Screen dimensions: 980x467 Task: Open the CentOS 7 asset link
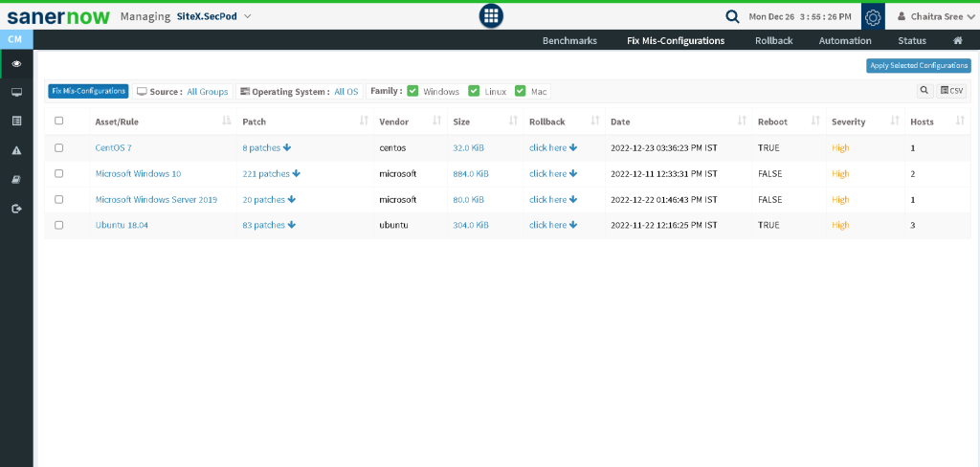113,148
